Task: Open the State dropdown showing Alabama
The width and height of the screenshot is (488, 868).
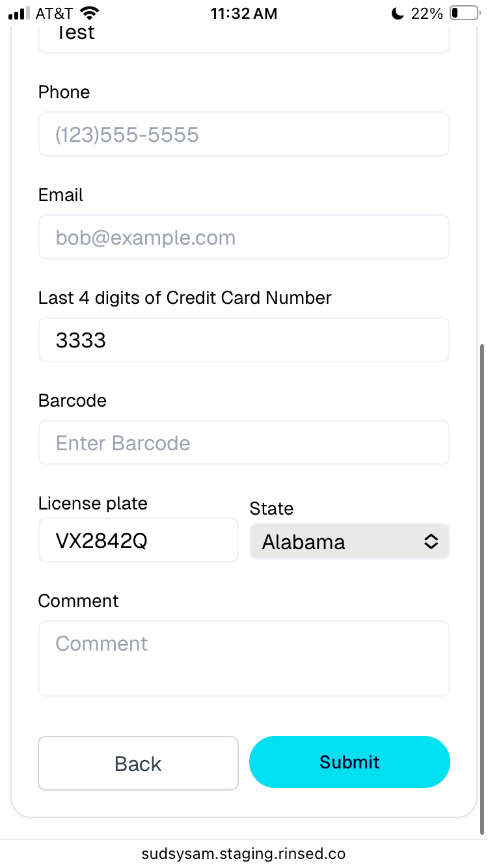Action: (349, 541)
